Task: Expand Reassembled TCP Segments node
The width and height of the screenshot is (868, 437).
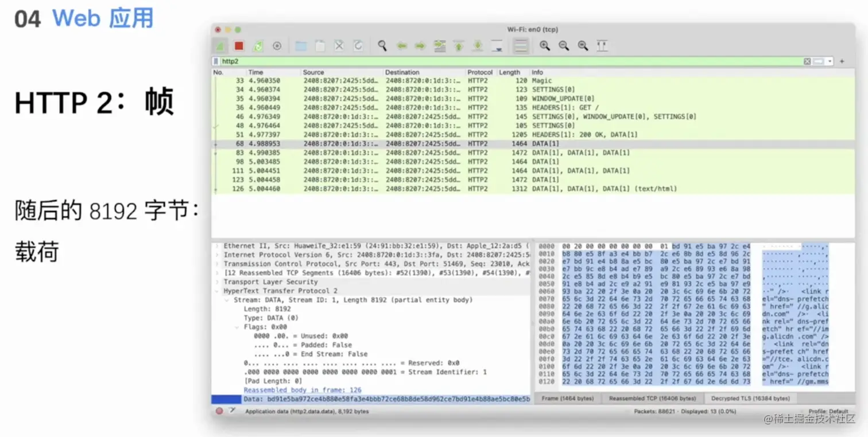Action: coord(217,273)
